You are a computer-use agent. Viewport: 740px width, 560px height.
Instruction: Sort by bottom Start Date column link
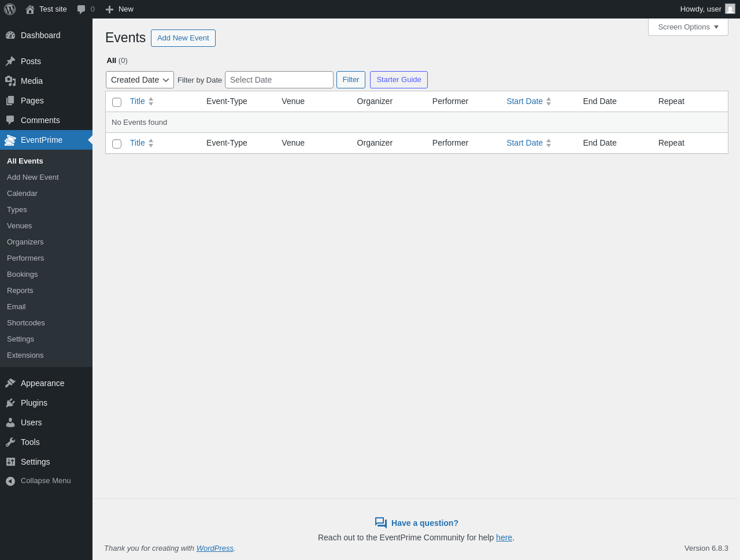click(x=524, y=143)
